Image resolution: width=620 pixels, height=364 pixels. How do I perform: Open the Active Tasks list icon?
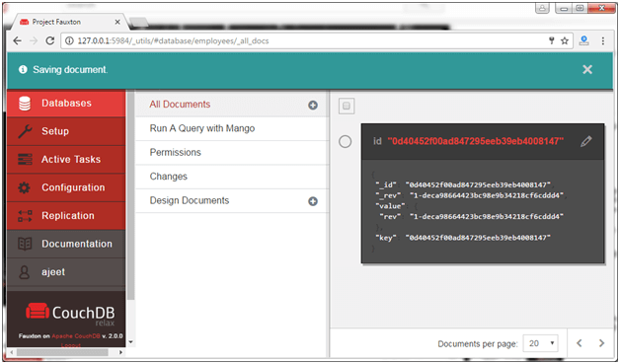[x=25, y=159]
